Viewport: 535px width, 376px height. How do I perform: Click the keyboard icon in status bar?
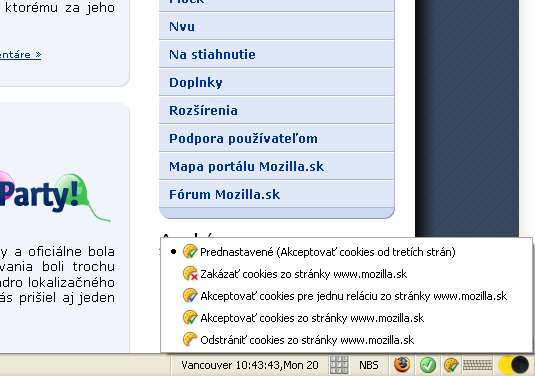477,365
